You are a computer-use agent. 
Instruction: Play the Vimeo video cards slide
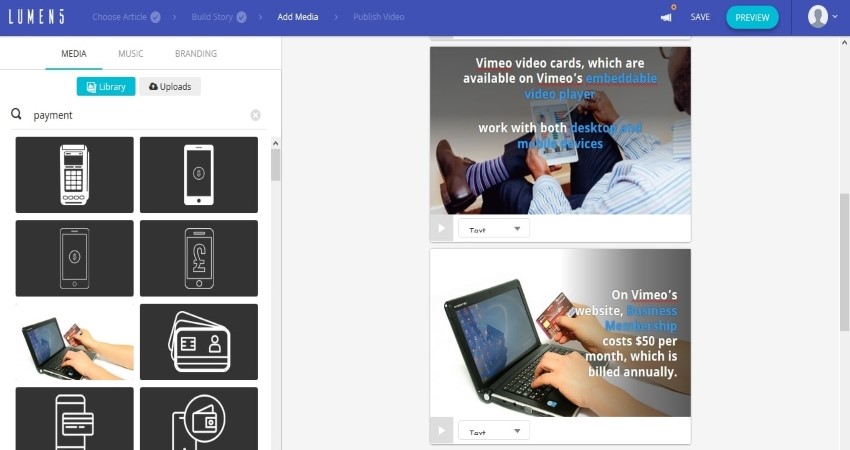pos(441,228)
